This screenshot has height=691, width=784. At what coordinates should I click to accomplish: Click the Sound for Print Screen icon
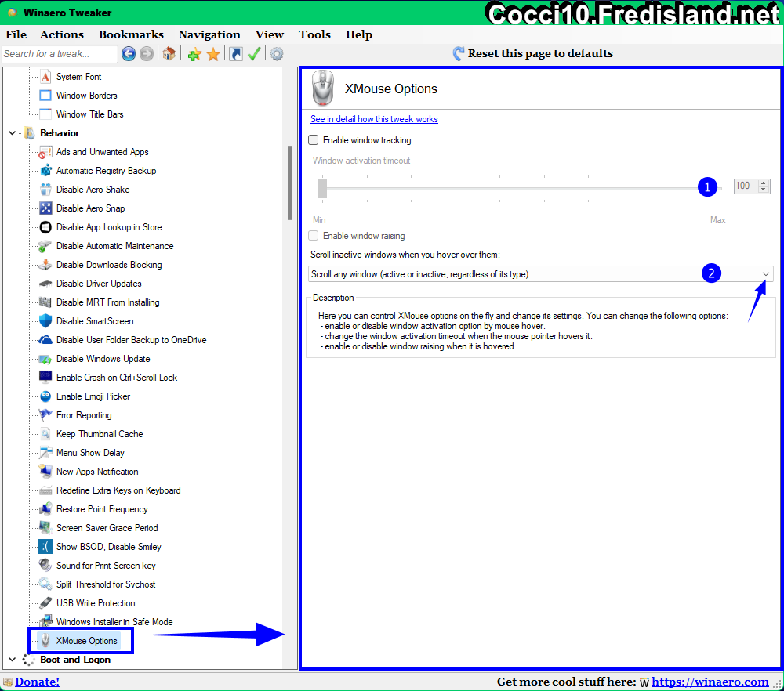click(45, 566)
